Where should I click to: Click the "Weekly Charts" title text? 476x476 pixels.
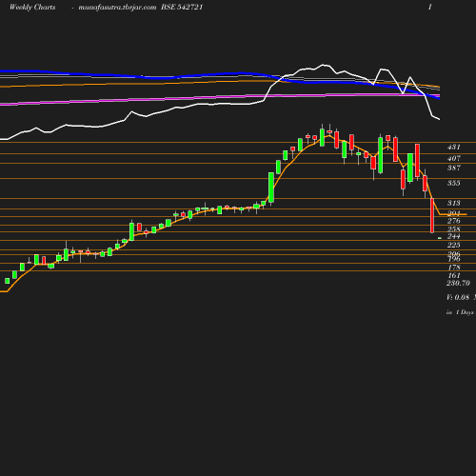[x=32, y=7]
